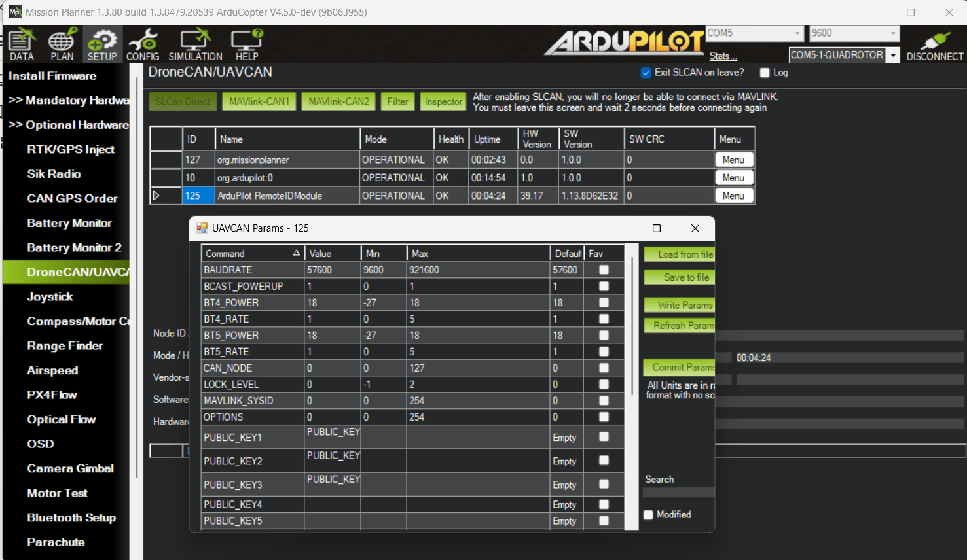Open Menu for org.ardupilot:0 node
Viewport: 967px width, 560px height.
tap(733, 178)
